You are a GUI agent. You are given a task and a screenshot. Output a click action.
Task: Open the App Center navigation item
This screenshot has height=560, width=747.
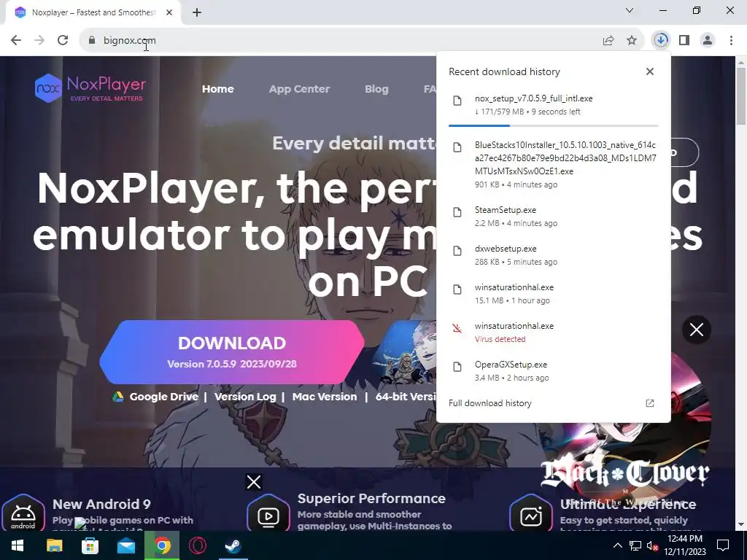(x=299, y=89)
